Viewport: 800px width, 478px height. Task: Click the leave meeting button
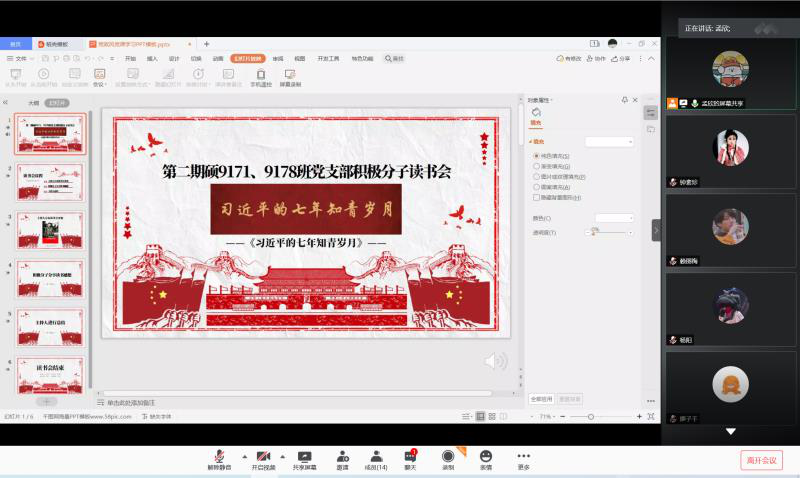pyautogui.click(x=762, y=460)
